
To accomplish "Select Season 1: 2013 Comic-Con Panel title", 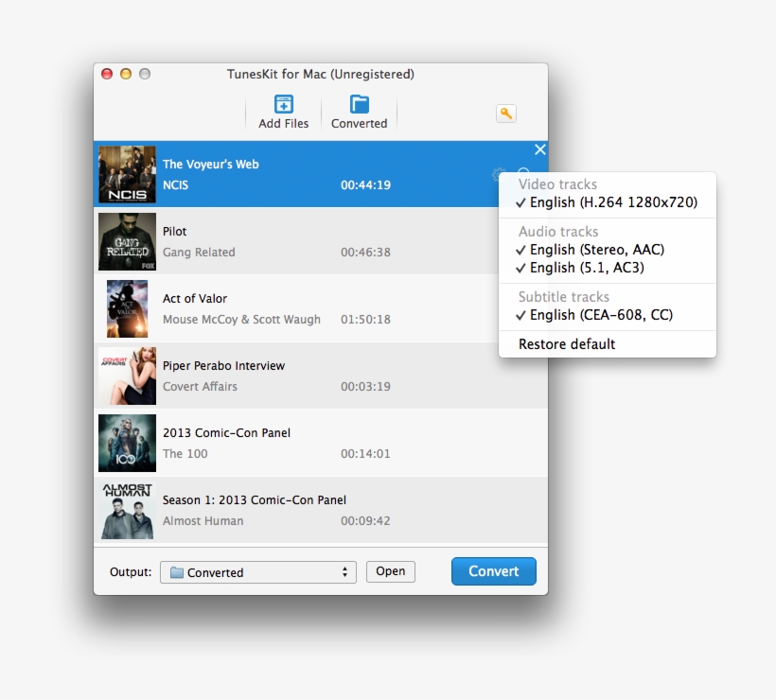I will (x=255, y=500).
